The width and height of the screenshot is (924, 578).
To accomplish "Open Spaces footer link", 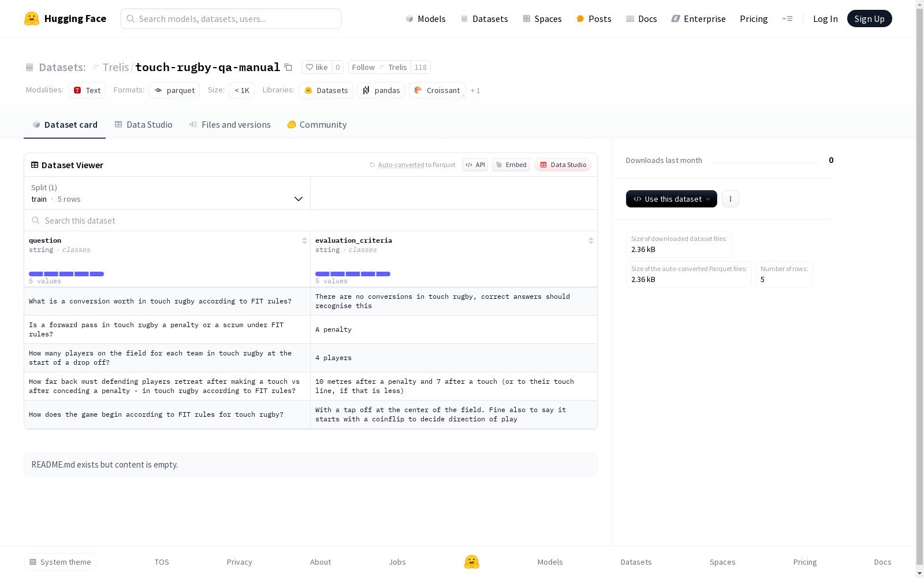I will pos(722,562).
